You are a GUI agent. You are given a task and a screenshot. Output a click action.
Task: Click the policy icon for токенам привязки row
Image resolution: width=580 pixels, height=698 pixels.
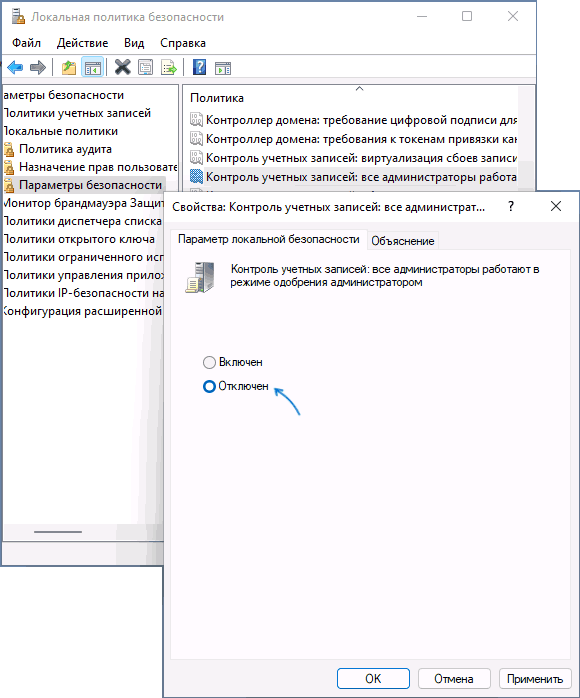point(196,139)
